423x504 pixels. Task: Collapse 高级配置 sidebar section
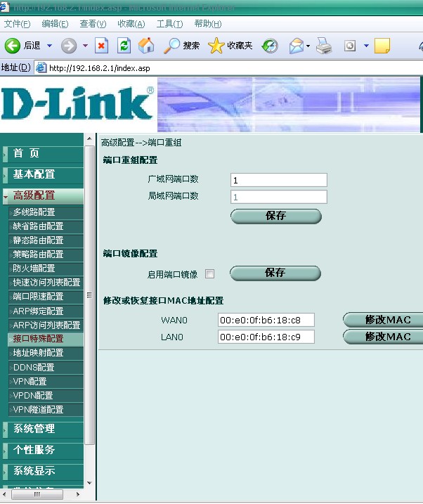43,195
